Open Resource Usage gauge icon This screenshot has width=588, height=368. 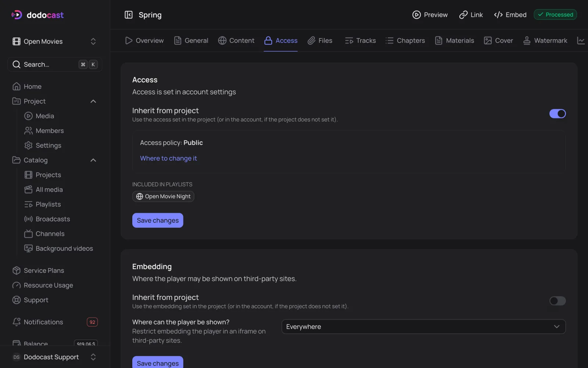click(17, 285)
